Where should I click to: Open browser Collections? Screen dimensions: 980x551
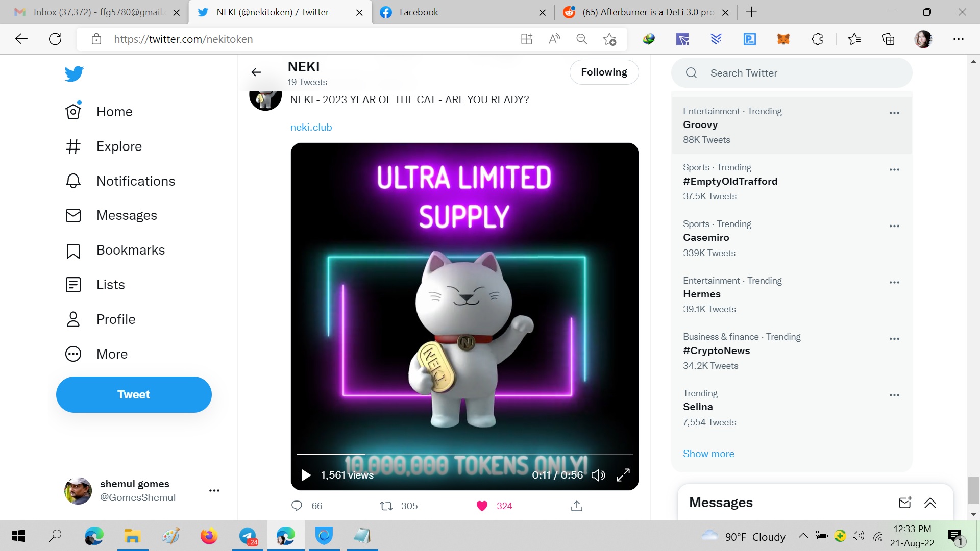888,39
